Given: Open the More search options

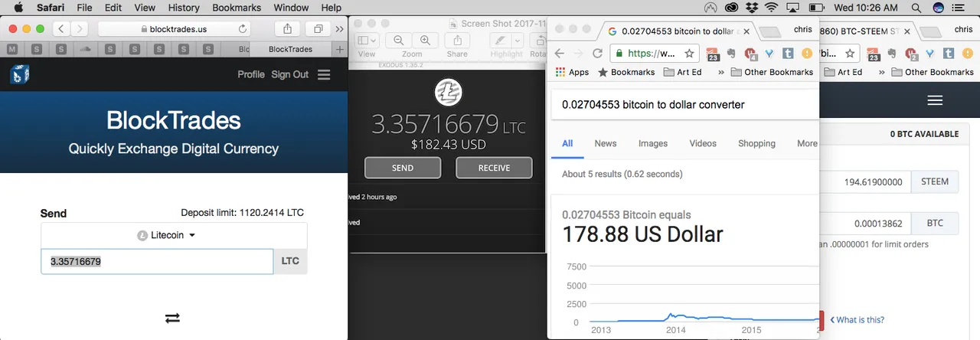Looking at the screenshot, I should (807, 143).
